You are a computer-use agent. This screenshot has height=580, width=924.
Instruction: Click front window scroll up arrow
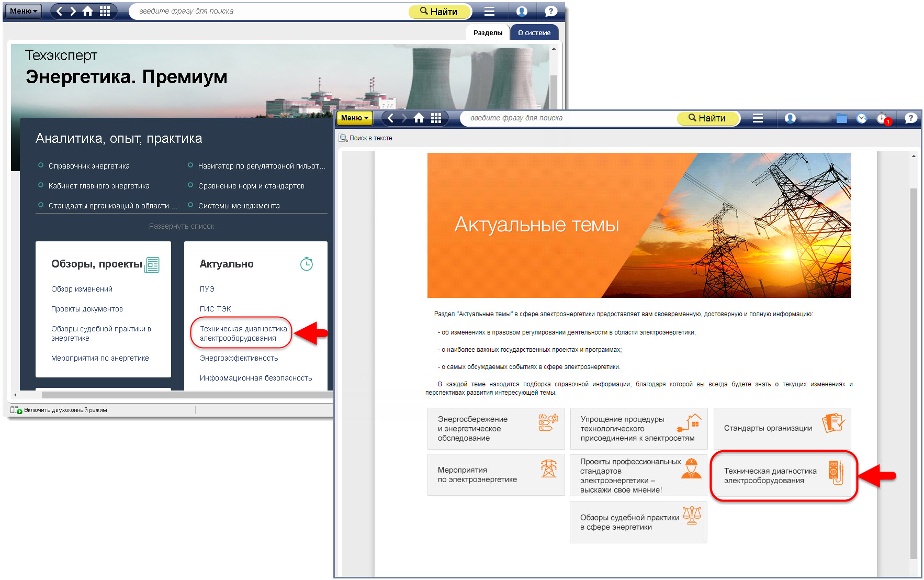tap(914, 156)
